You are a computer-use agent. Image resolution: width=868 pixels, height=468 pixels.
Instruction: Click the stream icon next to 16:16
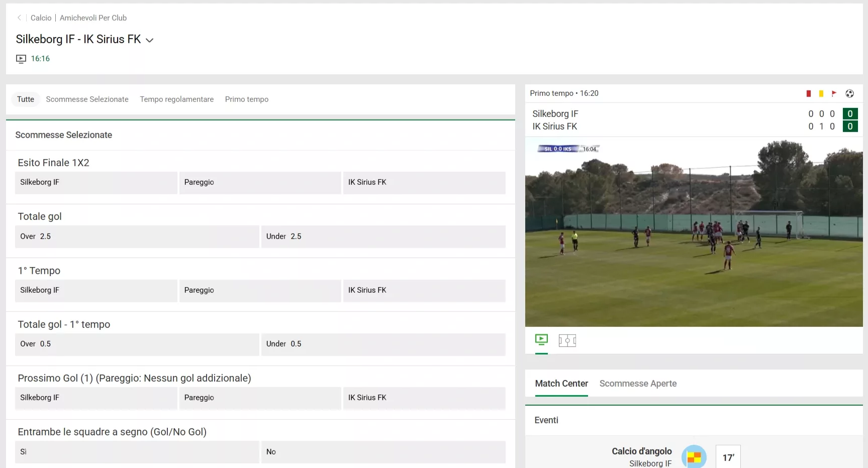pos(21,59)
